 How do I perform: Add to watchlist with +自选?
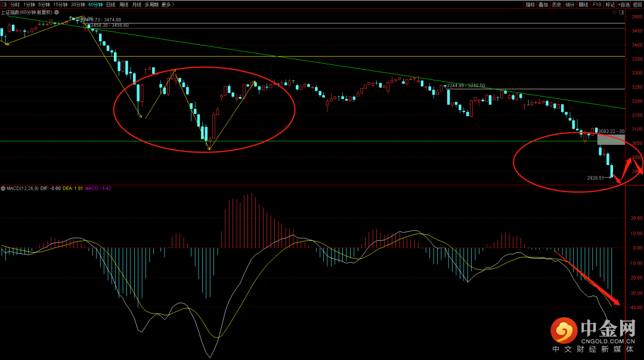point(624,4)
